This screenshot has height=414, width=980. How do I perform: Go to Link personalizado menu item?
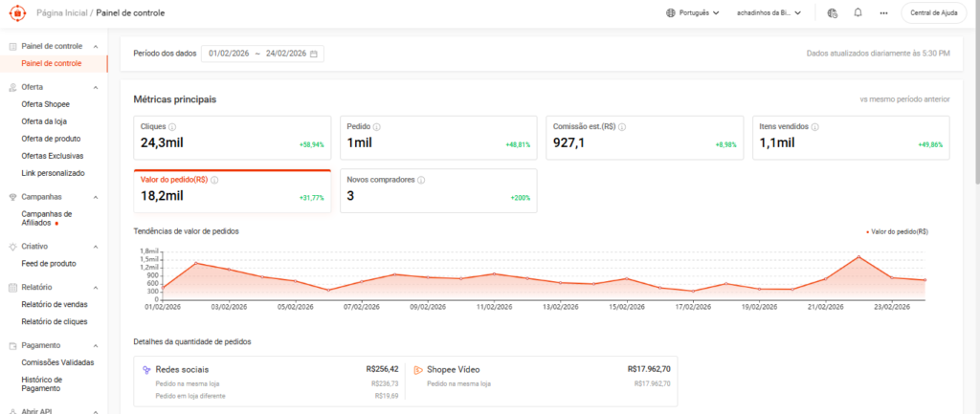(53, 173)
